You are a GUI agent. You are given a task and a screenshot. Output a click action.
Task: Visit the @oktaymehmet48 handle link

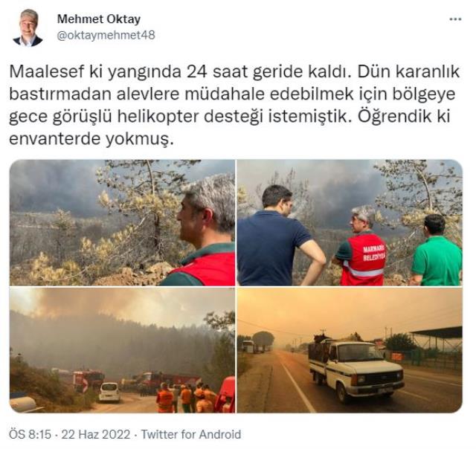tap(106, 35)
